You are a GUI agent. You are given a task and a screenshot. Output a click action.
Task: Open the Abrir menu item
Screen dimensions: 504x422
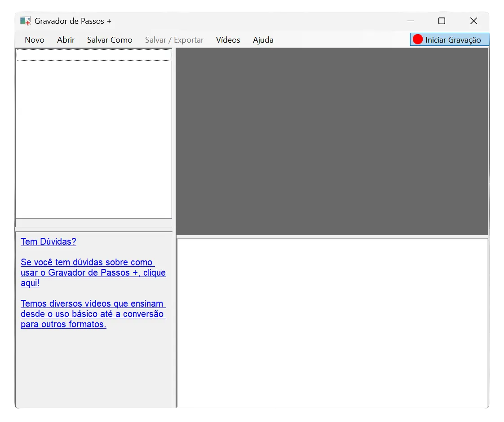[x=66, y=40]
